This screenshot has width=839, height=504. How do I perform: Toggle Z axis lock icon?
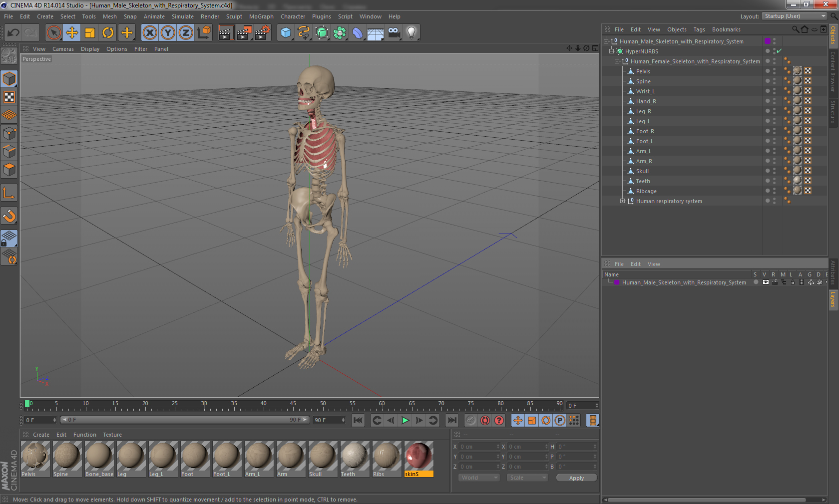(186, 33)
